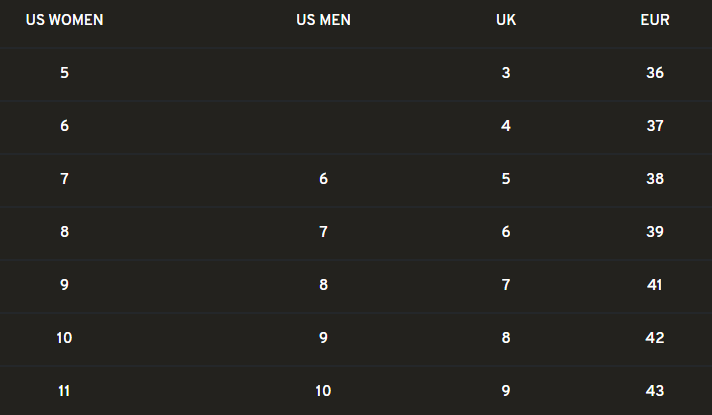712x415 pixels.
Task: Click US Men size 7 cell
Action: coord(323,232)
